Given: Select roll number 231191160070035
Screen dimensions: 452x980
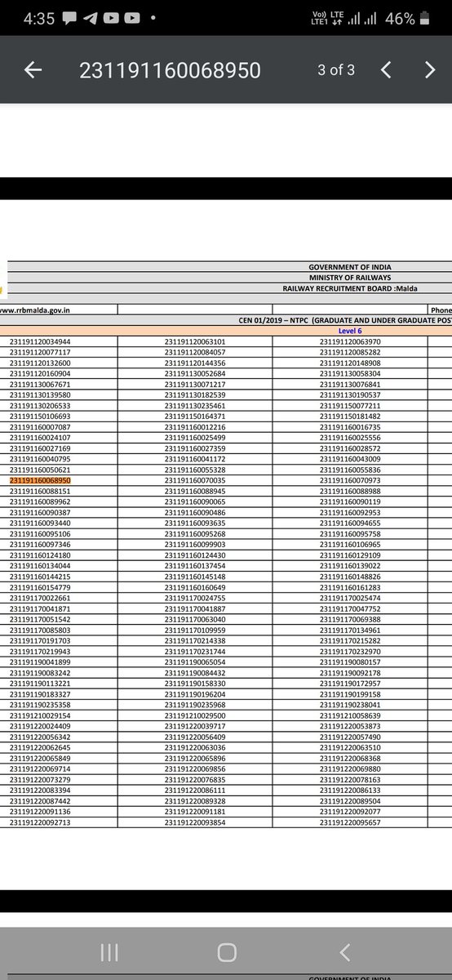Looking at the screenshot, I should point(195,481).
